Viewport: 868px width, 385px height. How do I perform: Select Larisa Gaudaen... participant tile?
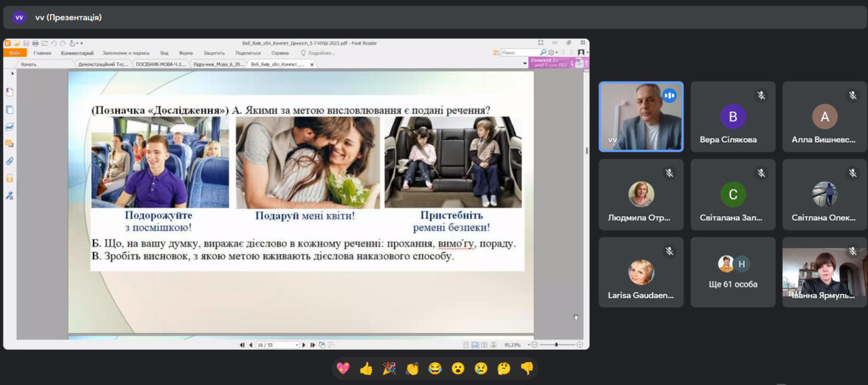tap(641, 272)
